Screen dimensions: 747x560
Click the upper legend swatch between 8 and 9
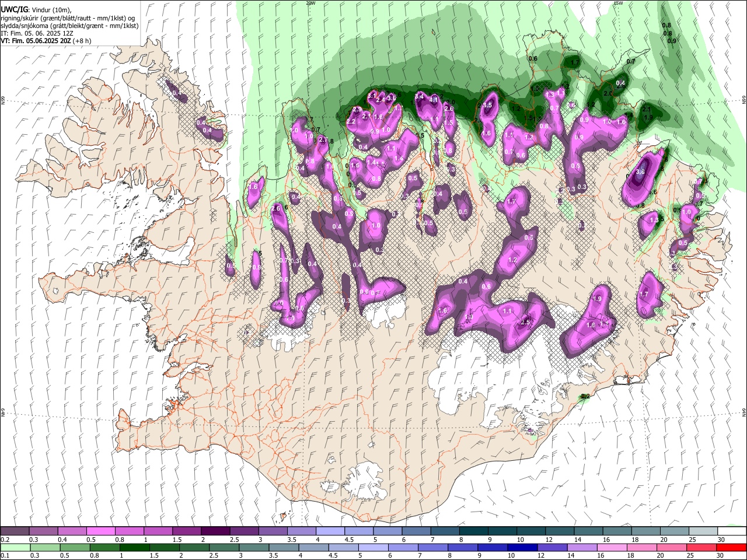[473, 531]
